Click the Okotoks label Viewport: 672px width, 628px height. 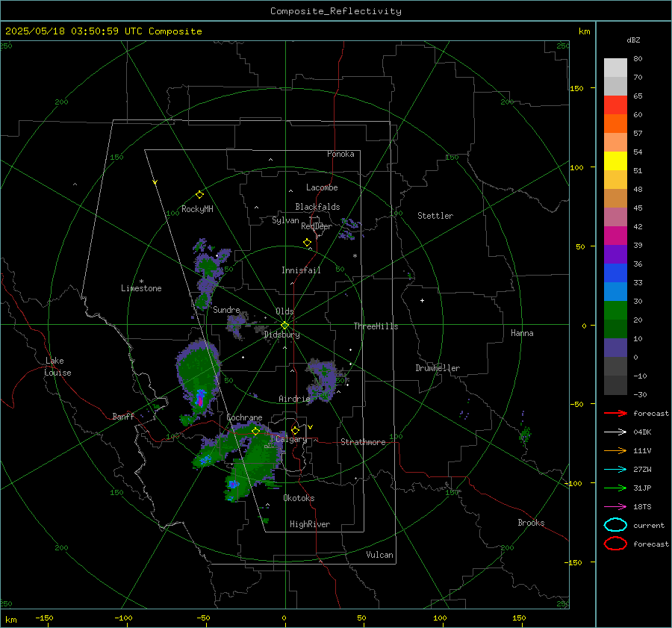coord(299,498)
